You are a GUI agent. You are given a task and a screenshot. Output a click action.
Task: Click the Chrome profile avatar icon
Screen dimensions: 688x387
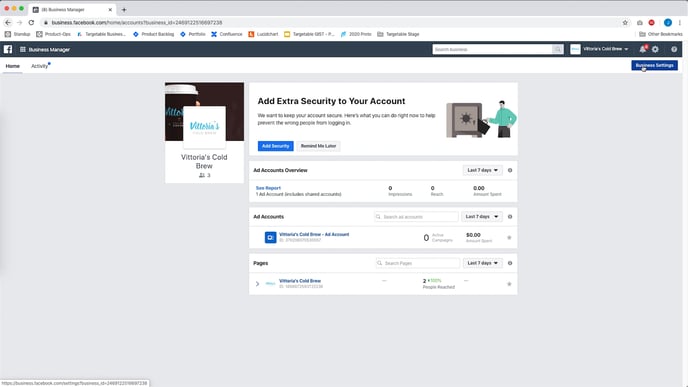point(668,22)
